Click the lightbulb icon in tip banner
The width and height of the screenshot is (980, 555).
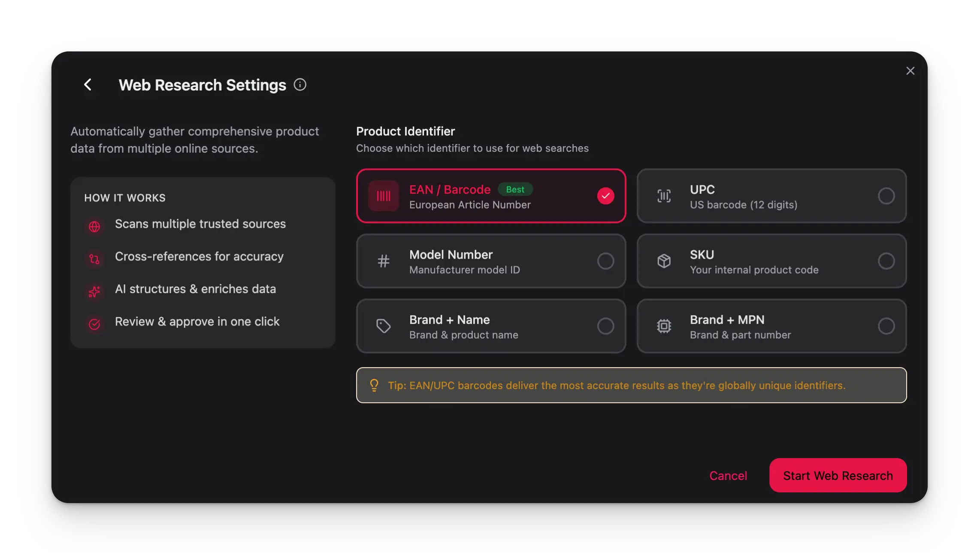pos(374,385)
